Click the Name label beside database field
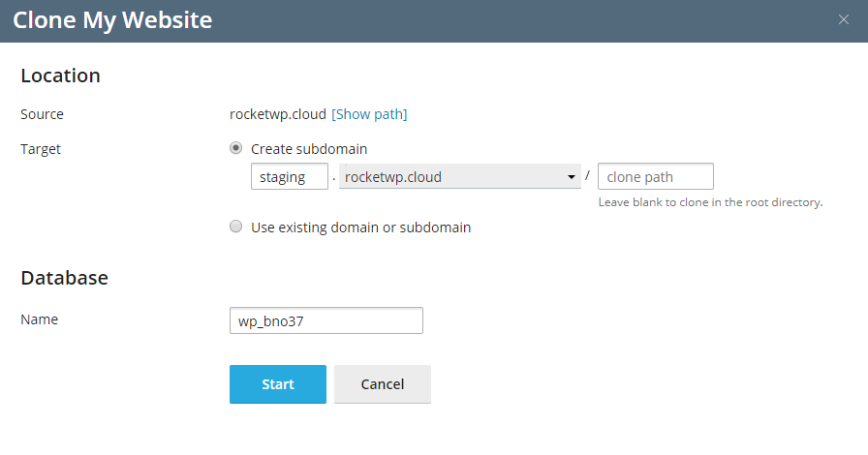The image size is (868, 455). (40, 319)
